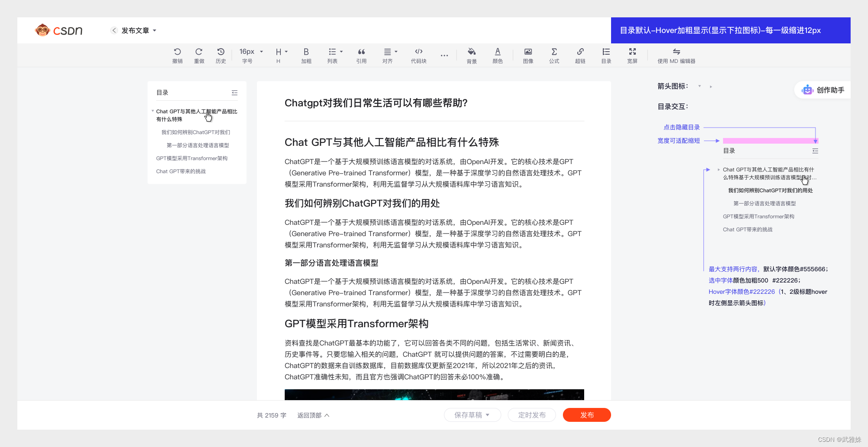Select right-panel item Chat GPT带来的挑战
This screenshot has height=447, width=868.
pyautogui.click(x=748, y=230)
